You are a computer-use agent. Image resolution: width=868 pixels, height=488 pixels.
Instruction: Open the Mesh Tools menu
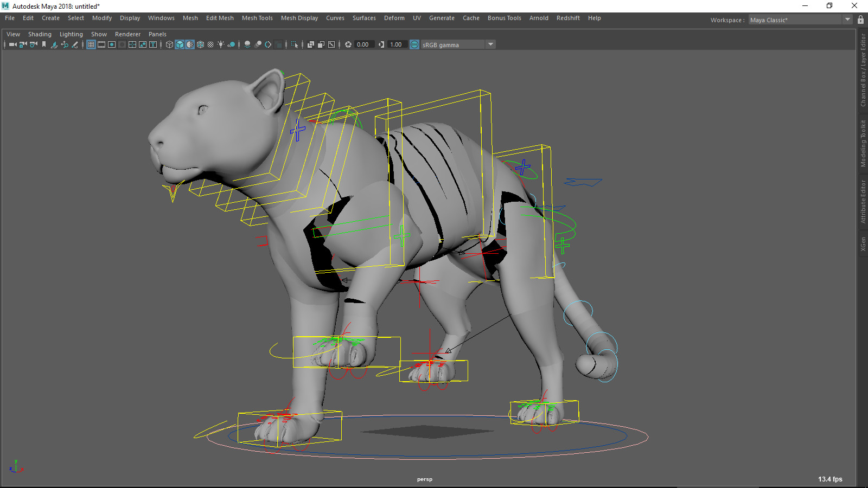click(257, 18)
